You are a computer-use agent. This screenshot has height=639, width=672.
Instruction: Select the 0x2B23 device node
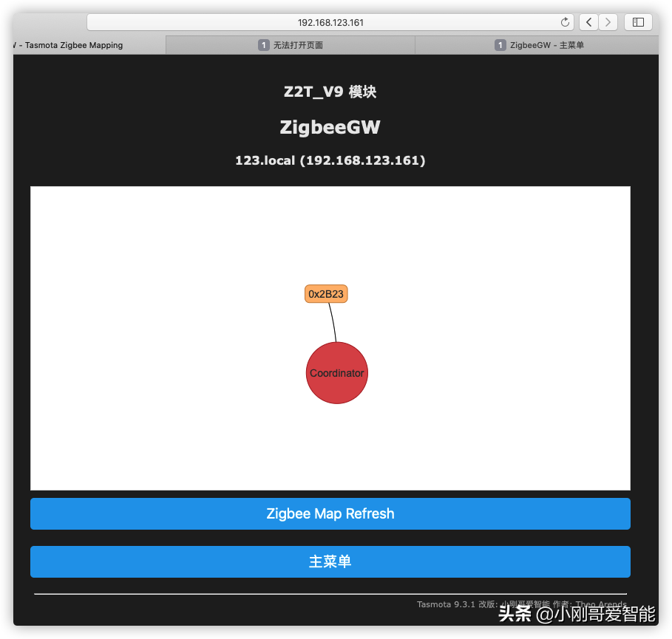click(x=326, y=294)
